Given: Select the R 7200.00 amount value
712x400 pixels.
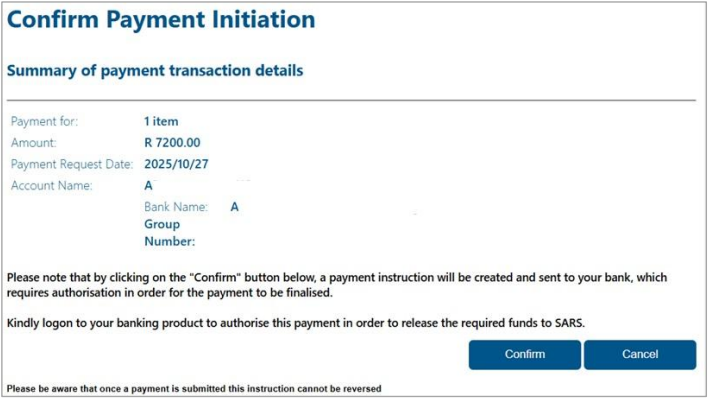Looking at the screenshot, I should [172, 143].
